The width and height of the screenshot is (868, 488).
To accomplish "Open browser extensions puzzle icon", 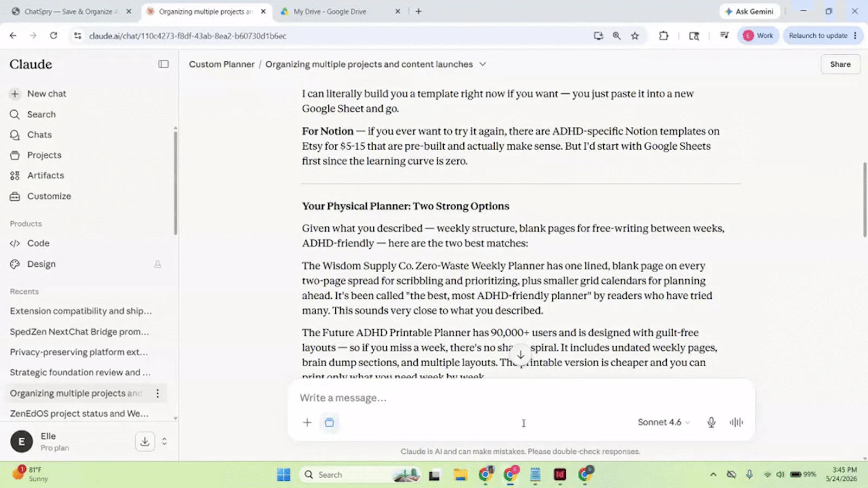I will pyautogui.click(x=663, y=36).
